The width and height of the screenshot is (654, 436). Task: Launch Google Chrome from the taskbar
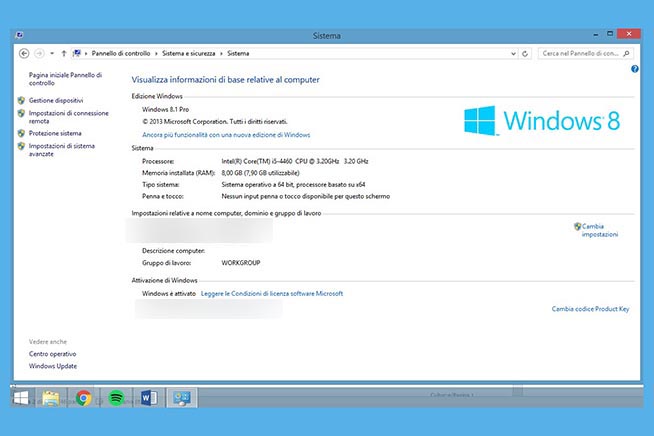tap(83, 398)
